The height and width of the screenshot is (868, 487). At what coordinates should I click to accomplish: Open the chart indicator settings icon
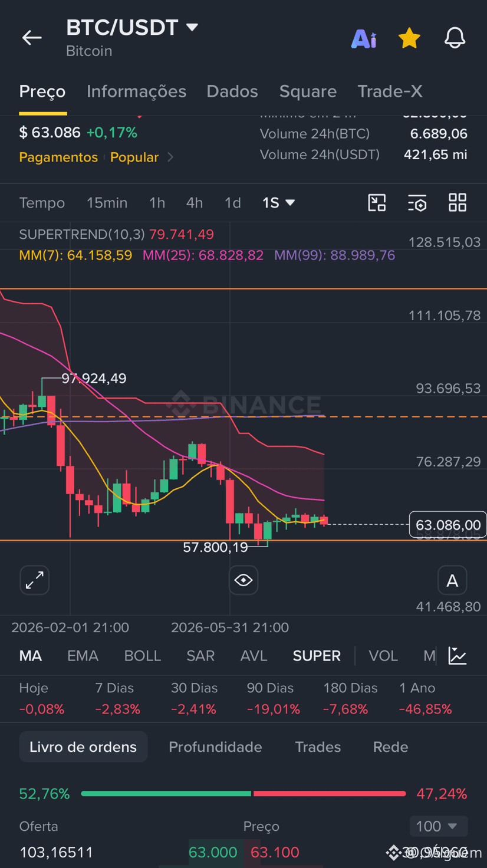417,203
